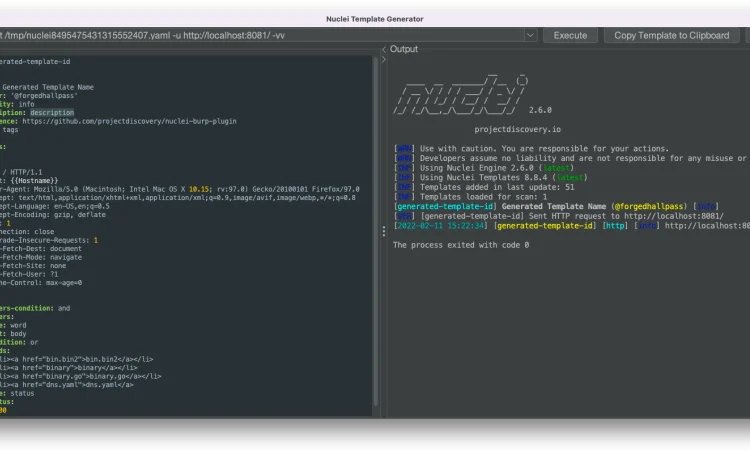Click the User-Agent Mozilla/5.0 header line
Screen dimensions: 750x450
pyautogui.click(x=179, y=189)
